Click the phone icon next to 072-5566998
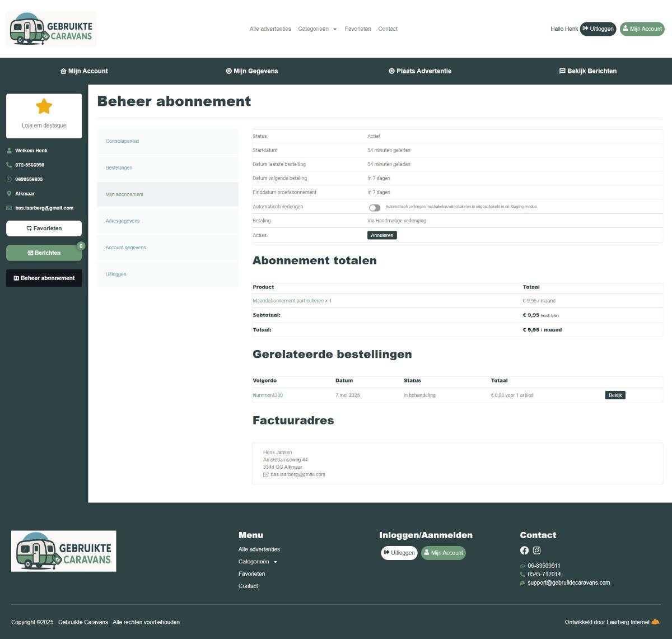672x639 pixels. 9,165
